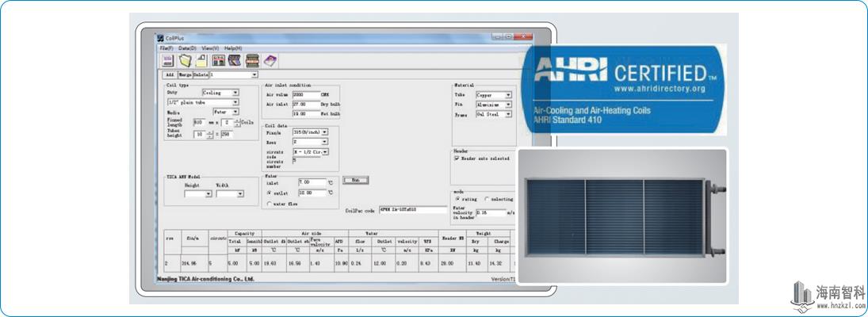
Task: Select the water flow radio button
Action: click(x=269, y=204)
